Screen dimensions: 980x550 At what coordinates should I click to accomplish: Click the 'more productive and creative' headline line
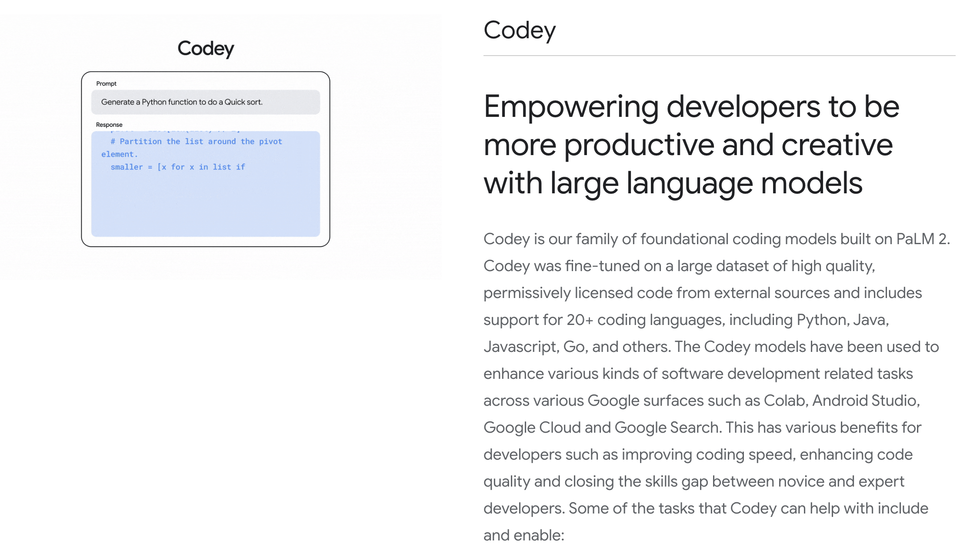[688, 145]
